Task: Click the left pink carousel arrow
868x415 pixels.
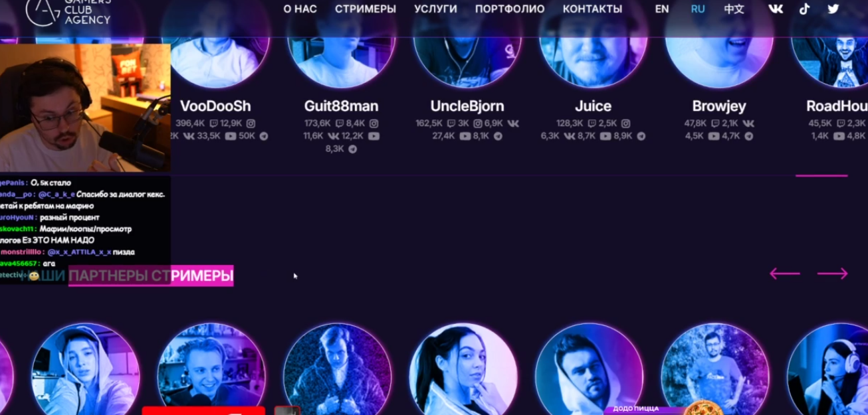Action: tap(785, 274)
